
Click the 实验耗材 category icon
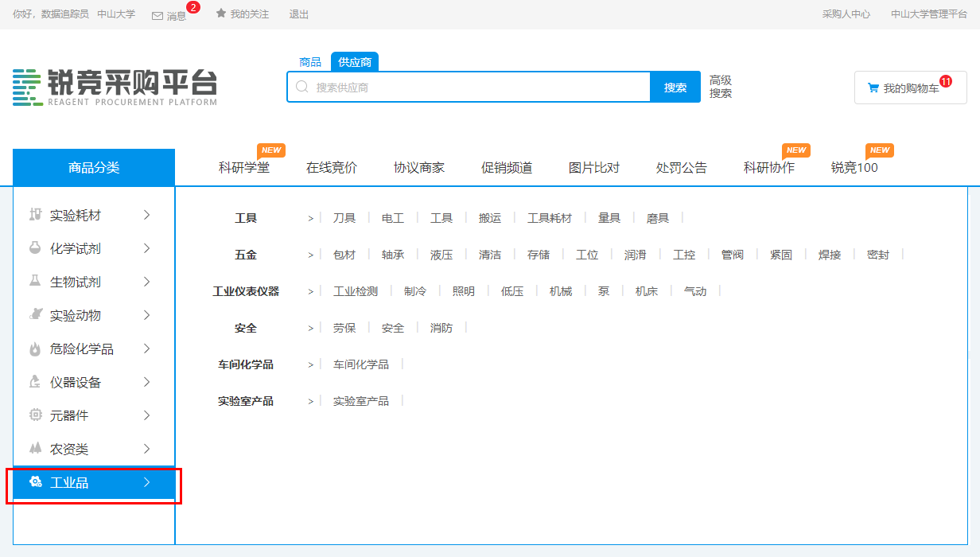tap(35, 215)
